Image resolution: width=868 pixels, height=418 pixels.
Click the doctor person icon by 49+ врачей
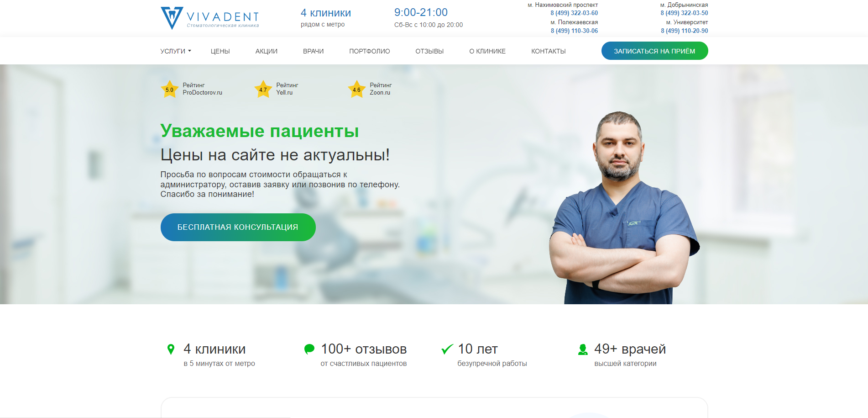[583, 349]
